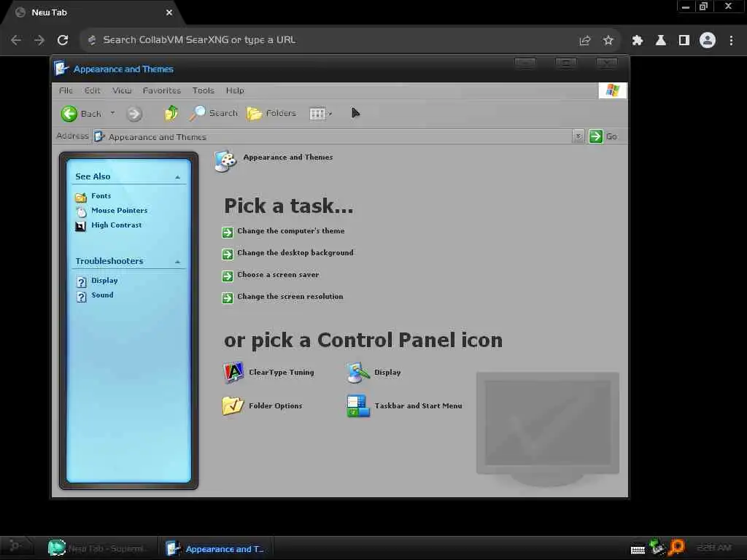Viewport: 747px width, 560px height.
Task: Open the Sound troubleshooter link
Action: (x=102, y=295)
